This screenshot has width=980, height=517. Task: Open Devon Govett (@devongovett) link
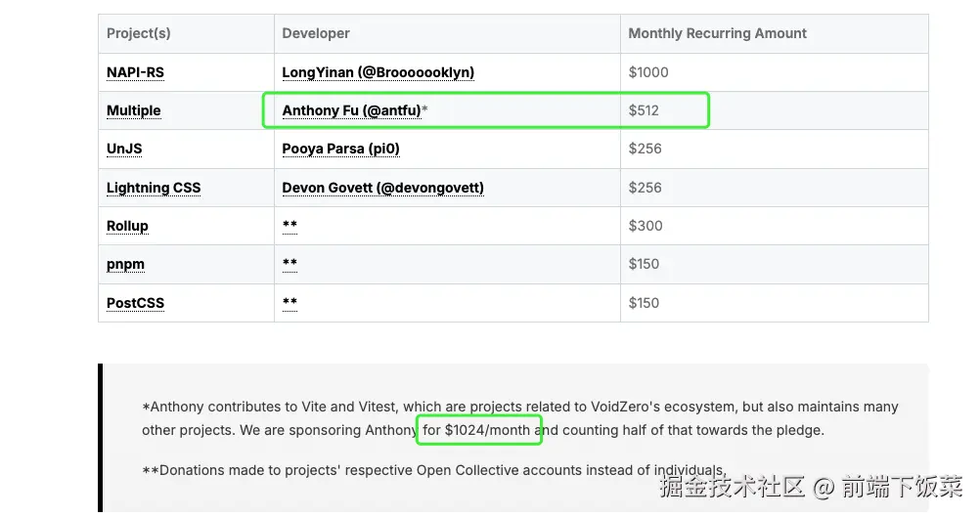click(382, 188)
